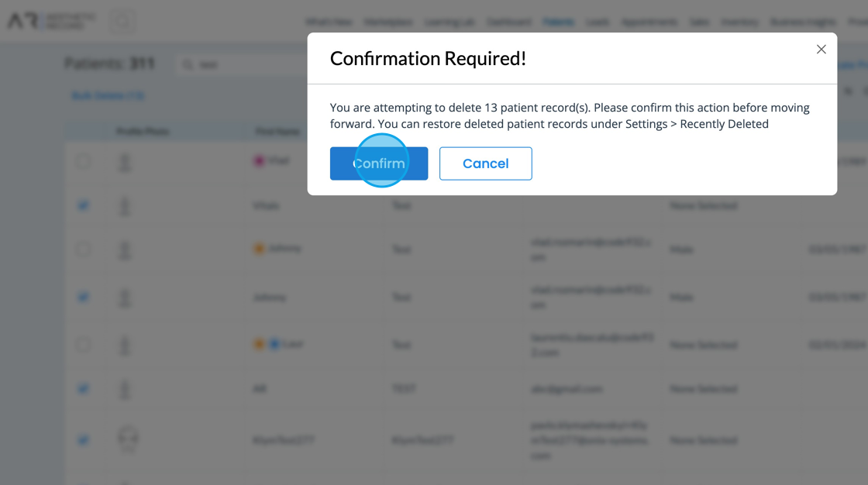
Task: Click the pink badge icon next to Vlad
Action: pos(259,161)
